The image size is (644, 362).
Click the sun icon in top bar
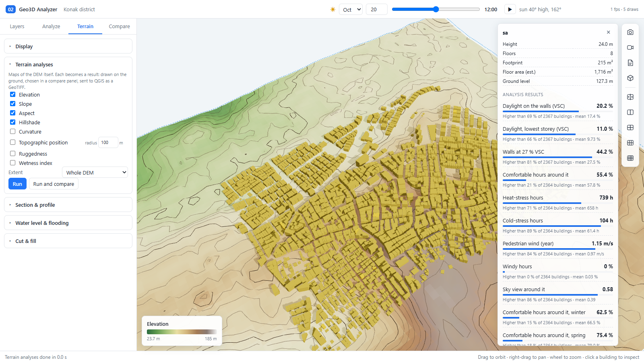tap(333, 9)
